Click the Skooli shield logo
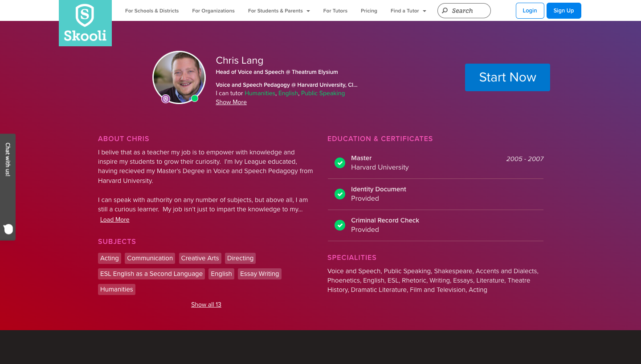The height and width of the screenshot is (364, 641). coord(85,16)
